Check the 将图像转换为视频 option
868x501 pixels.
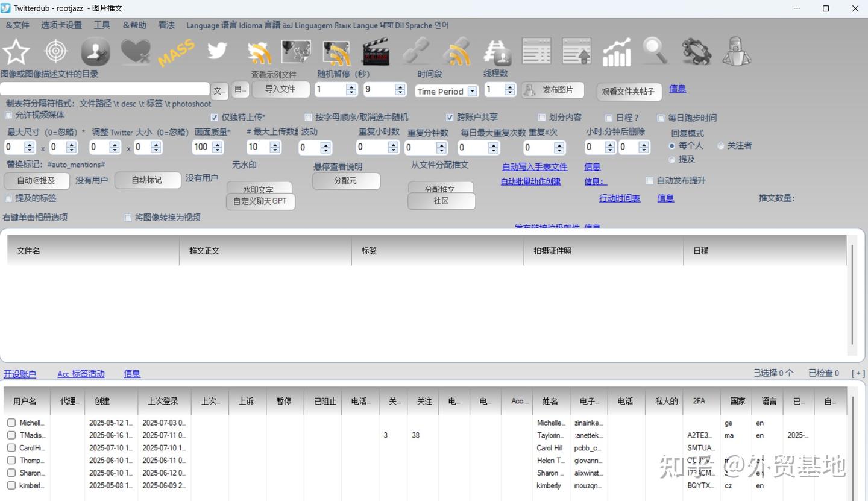[128, 217]
